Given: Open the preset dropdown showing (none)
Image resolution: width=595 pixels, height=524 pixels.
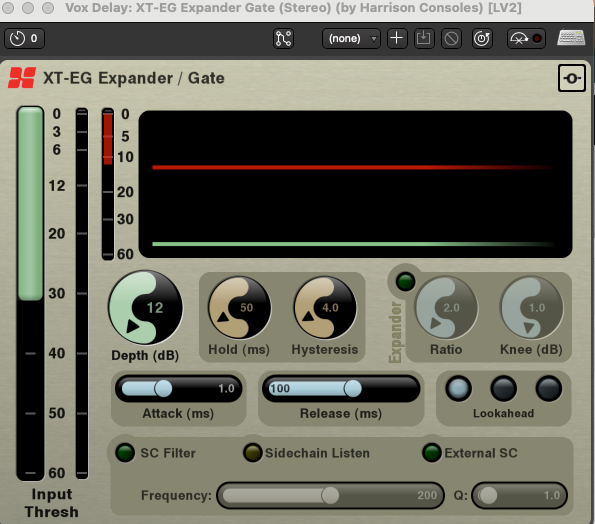Looking at the screenshot, I should [x=351, y=38].
